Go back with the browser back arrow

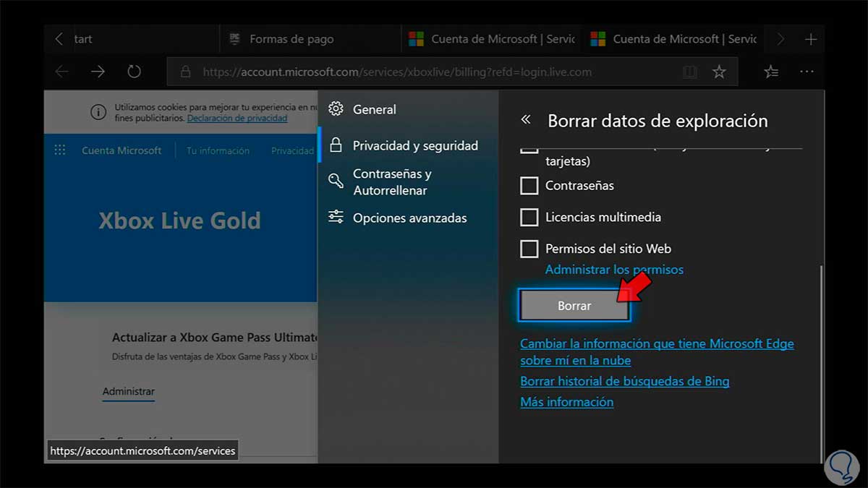point(62,72)
